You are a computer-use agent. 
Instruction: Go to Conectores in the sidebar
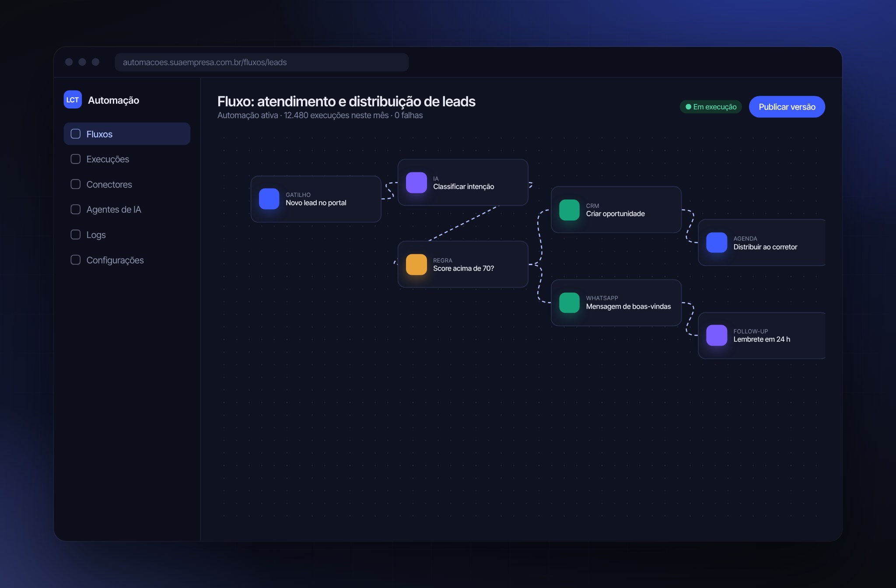[x=127, y=184]
